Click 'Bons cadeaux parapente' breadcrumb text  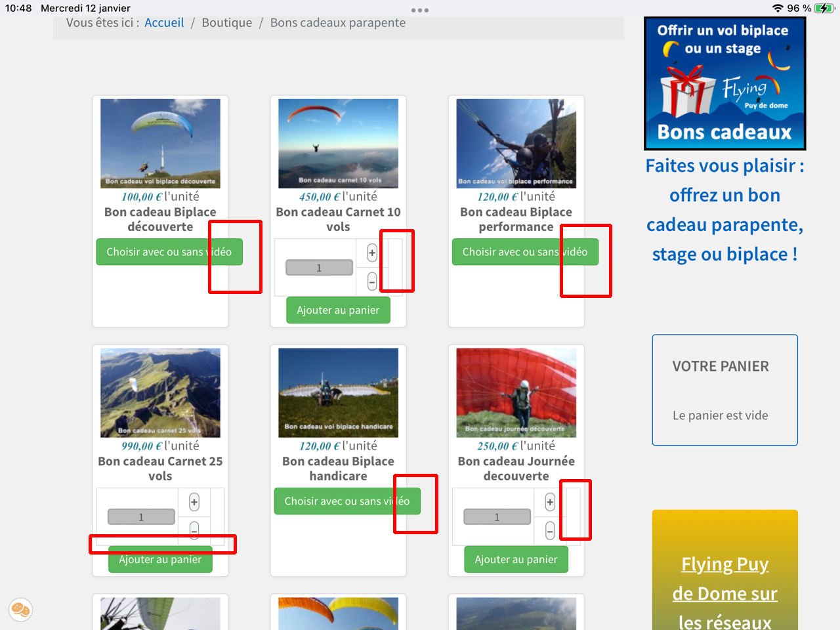(338, 22)
